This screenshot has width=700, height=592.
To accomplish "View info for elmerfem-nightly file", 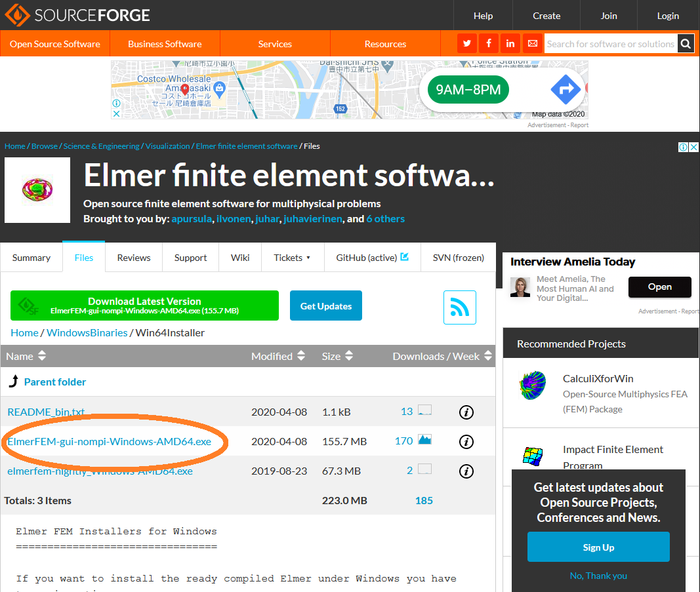I will tap(466, 471).
